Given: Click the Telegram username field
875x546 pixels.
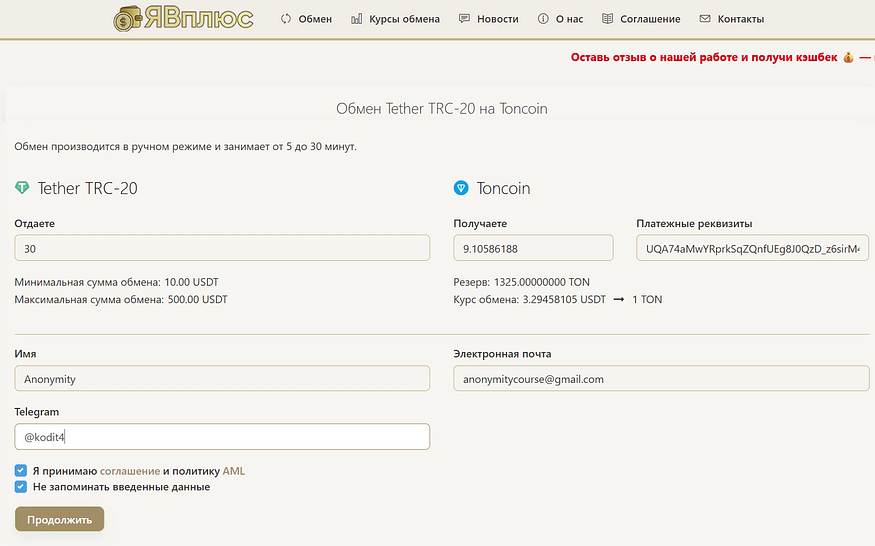Looking at the screenshot, I should (x=222, y=437).
